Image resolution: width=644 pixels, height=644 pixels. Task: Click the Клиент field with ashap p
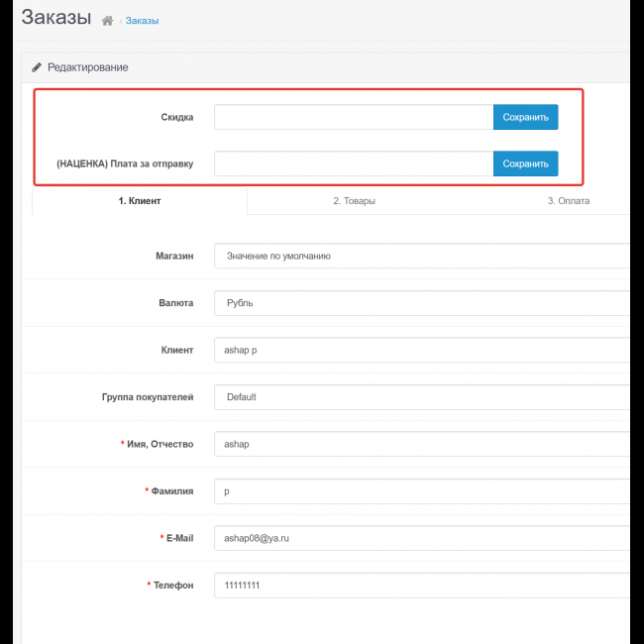tap(421, 350)
